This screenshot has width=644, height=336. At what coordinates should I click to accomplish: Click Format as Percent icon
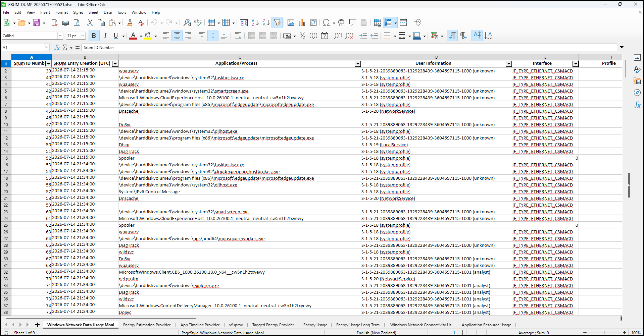pos(302,36)
